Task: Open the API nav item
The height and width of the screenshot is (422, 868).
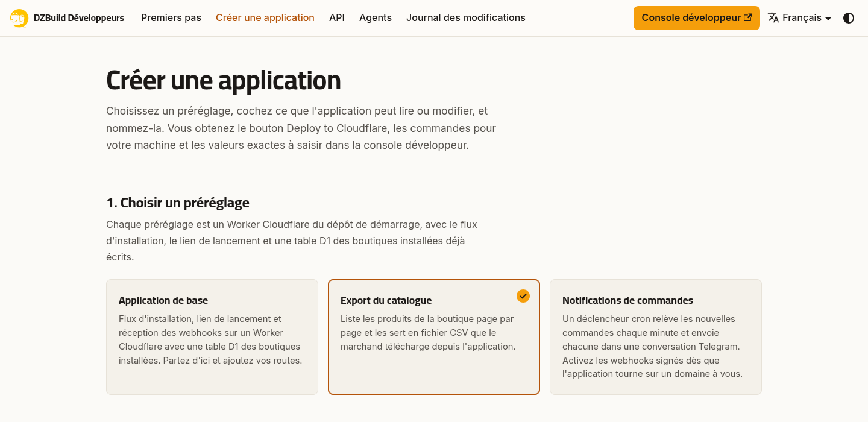Action: (337, 18)
